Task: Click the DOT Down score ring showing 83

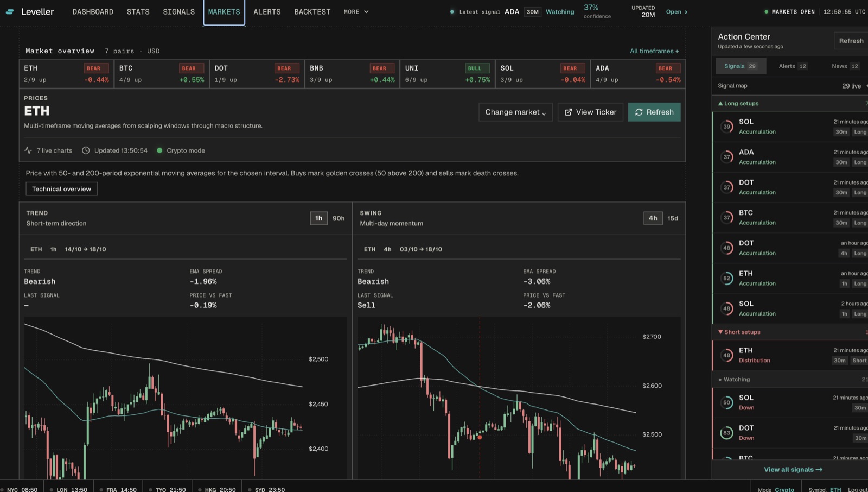Action: pyautogui.click(x=726, y=433)
